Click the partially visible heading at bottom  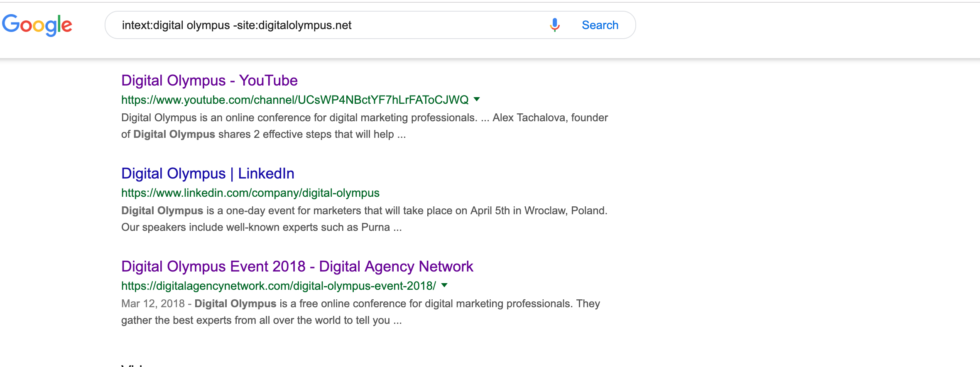132,365
